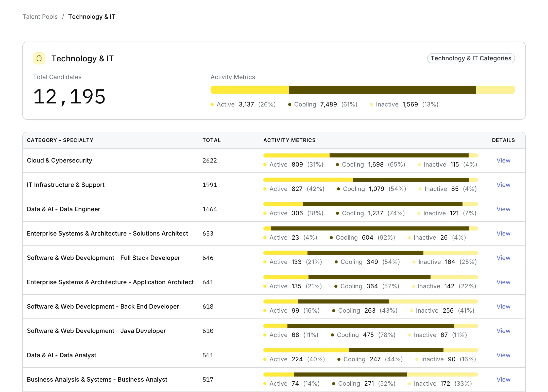The width and height of the screenshot is (548, 392).
Task: Click the dark Cooling segment of the summary bar
Action: (x=382, y=90)
